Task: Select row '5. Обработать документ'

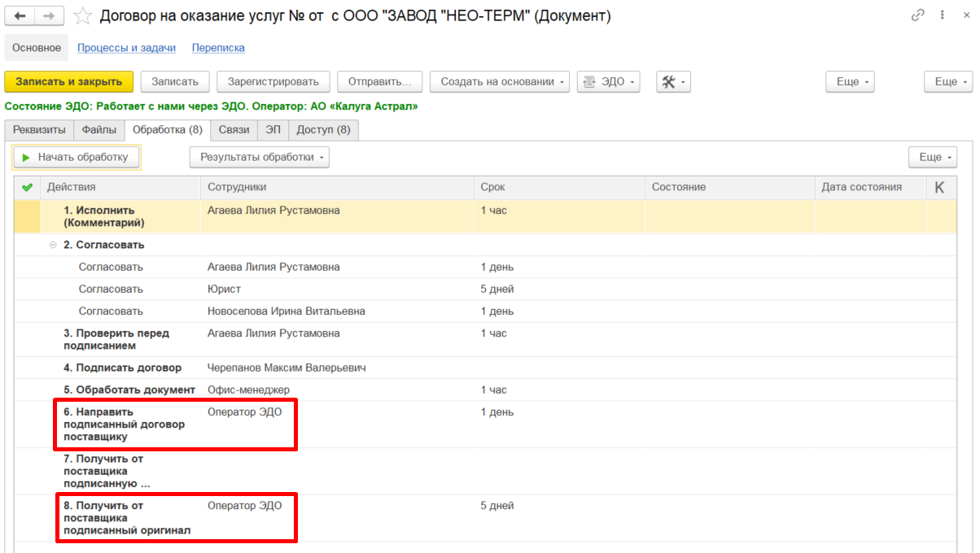Action: click(x=485, y=390)
